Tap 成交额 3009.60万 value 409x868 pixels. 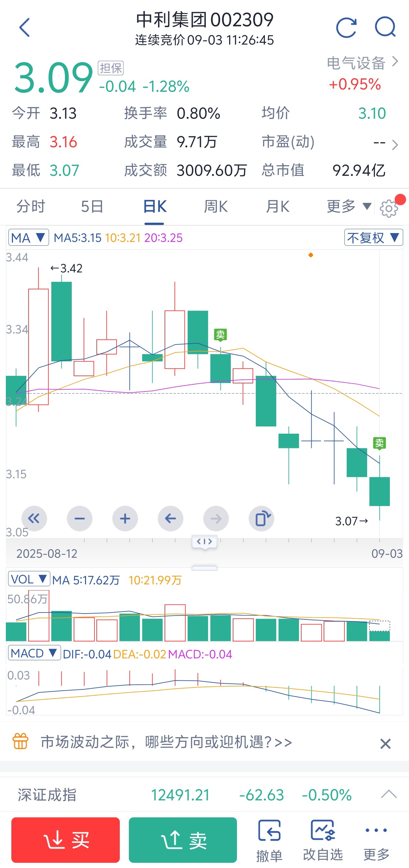[212, 170]
